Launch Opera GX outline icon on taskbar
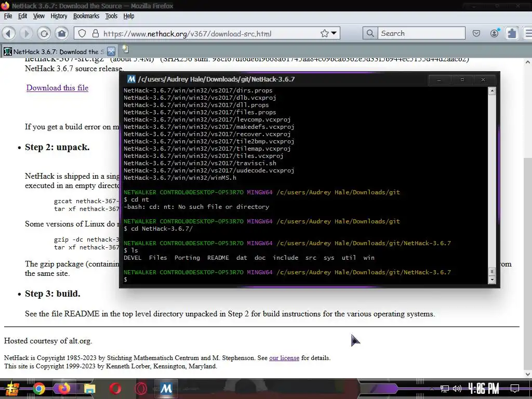 click(x=140, y=389)
